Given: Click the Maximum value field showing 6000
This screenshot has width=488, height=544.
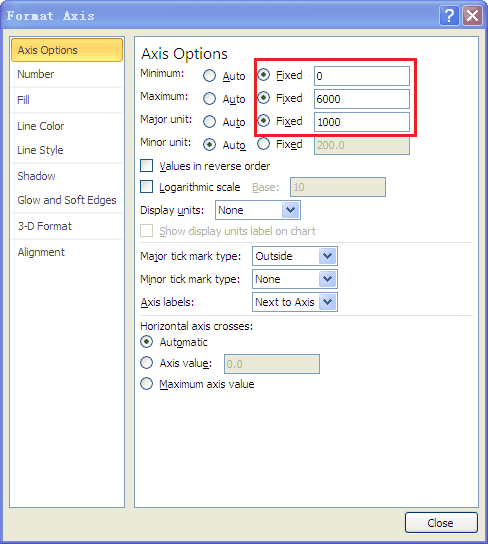Looking at the screenshot, I should [362, 99].
